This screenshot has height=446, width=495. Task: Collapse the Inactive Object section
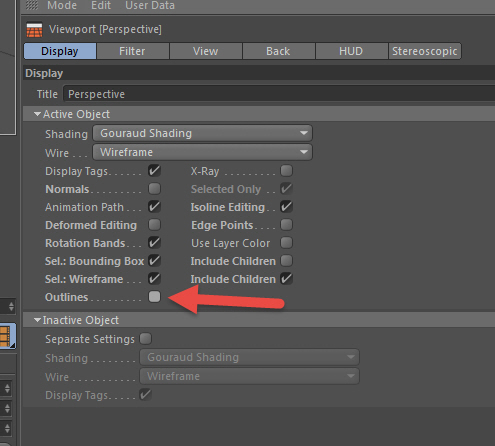coord(37,320)
